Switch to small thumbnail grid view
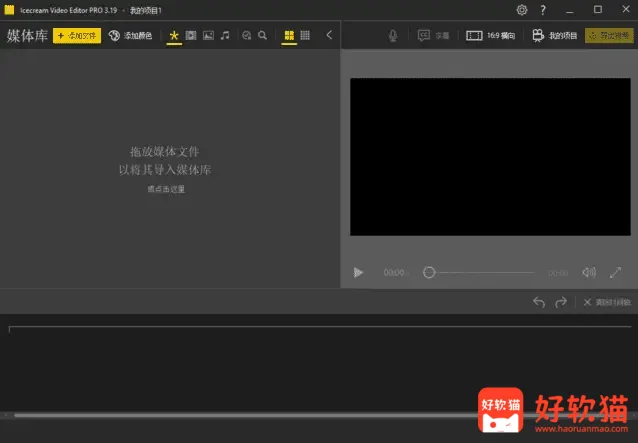Viewport: 638px width, 443px height. coord(305,35)
